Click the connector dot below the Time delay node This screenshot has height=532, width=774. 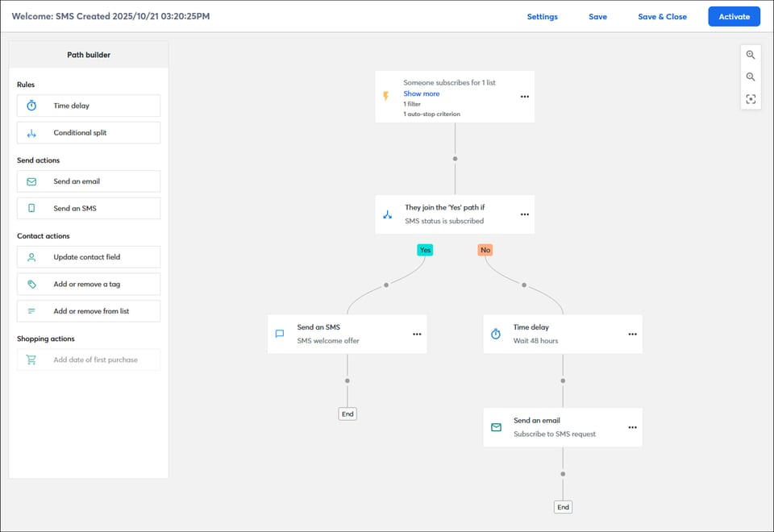(x=563, y=381)
